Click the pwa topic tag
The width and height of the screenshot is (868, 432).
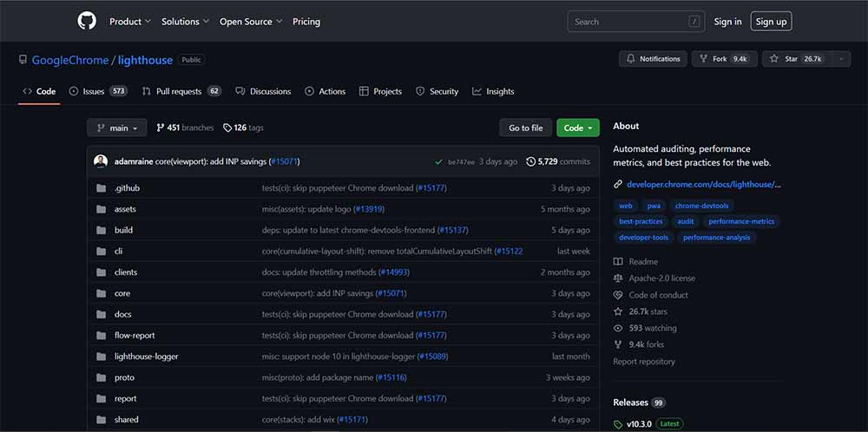tap(654, 206)
